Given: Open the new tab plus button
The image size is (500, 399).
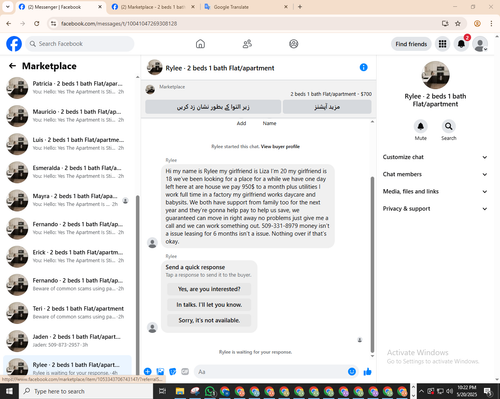Looking at the screenshot, I should click(x=300, y=7).
